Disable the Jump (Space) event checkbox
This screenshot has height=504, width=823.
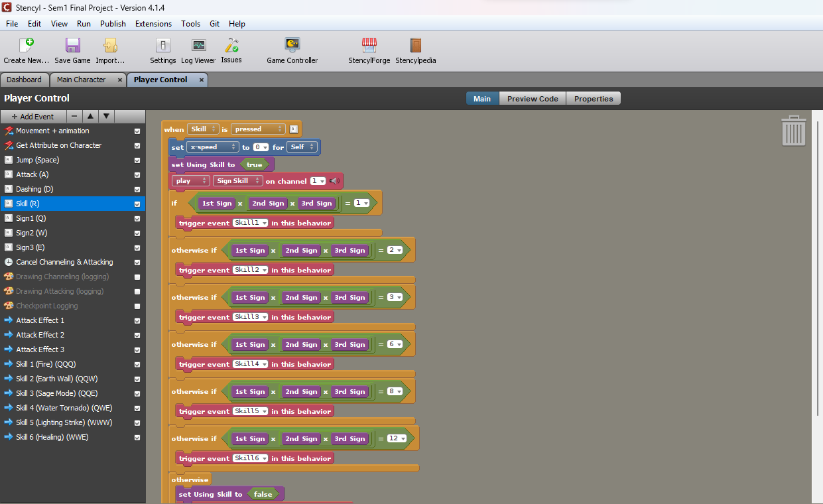pos(137,160)
